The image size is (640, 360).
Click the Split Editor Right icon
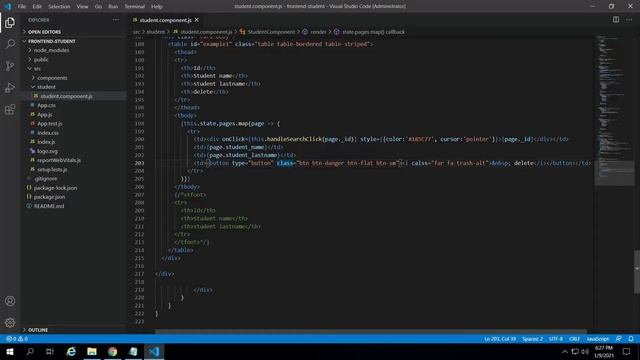tap(616, 20)
